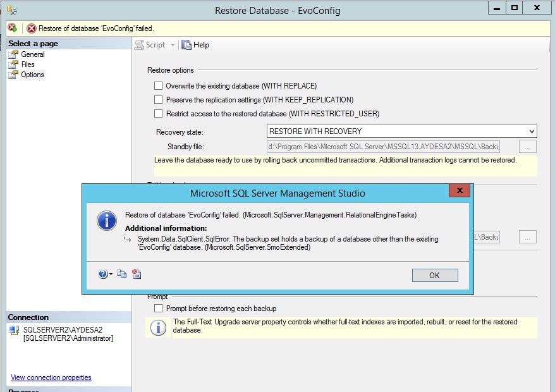The image size is (555, 392).
Task: Click the partially hidden Backup path browse button
Action: click(527, 237)
